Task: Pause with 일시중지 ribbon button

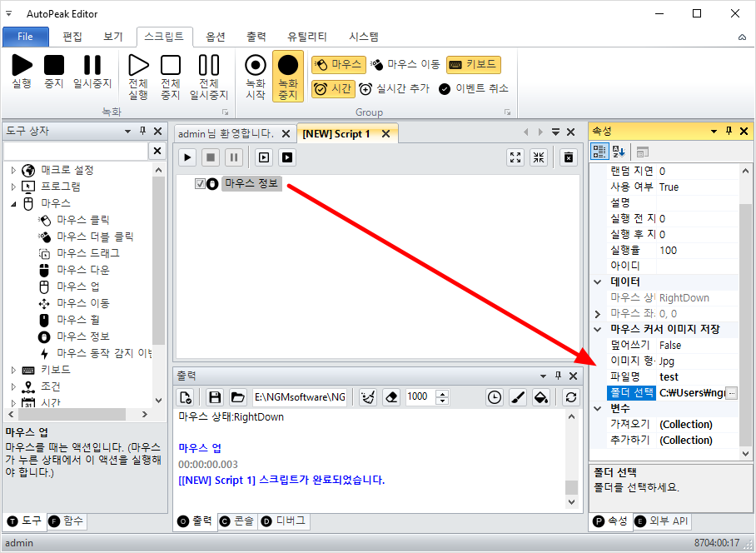Action: coord(92,72)
